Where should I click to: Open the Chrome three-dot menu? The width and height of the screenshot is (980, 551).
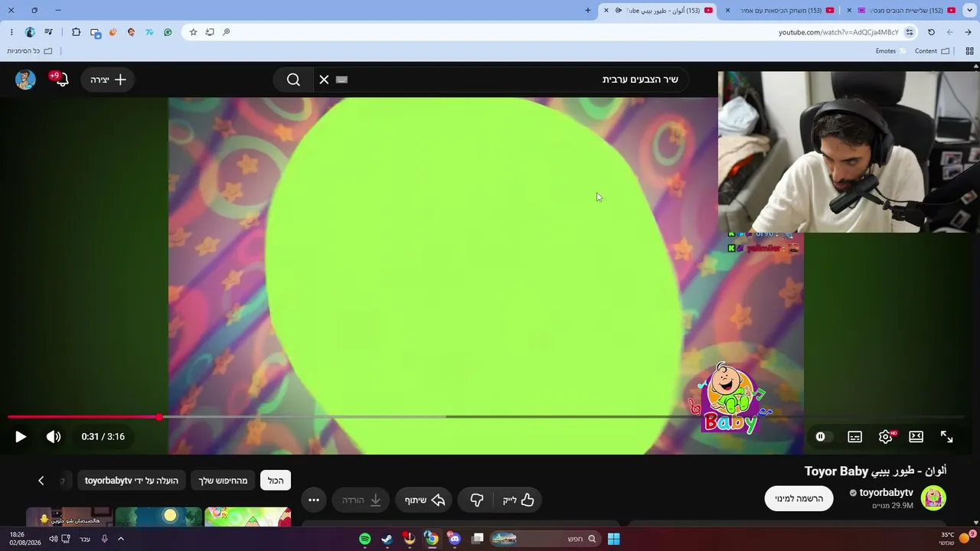(11, 32)
